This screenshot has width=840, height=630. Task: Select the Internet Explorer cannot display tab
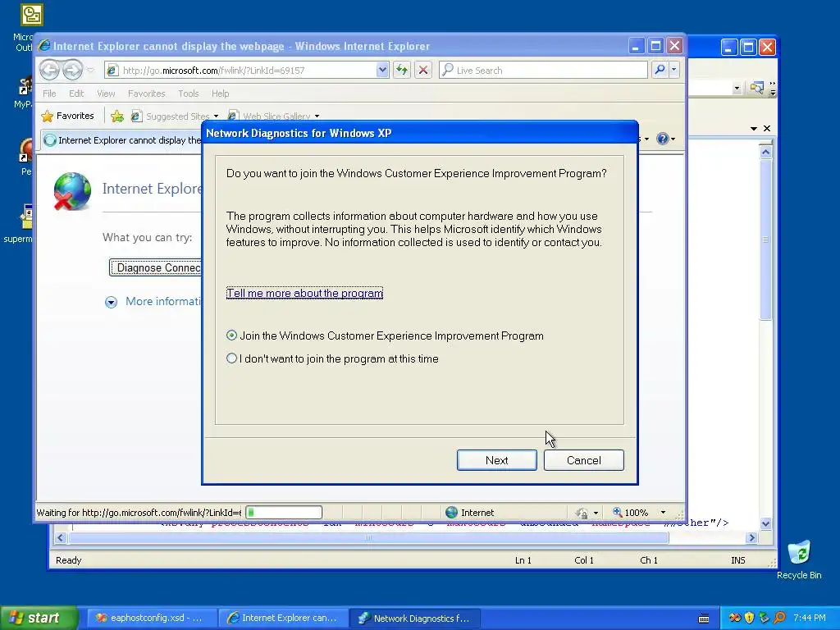pos(122,140)
